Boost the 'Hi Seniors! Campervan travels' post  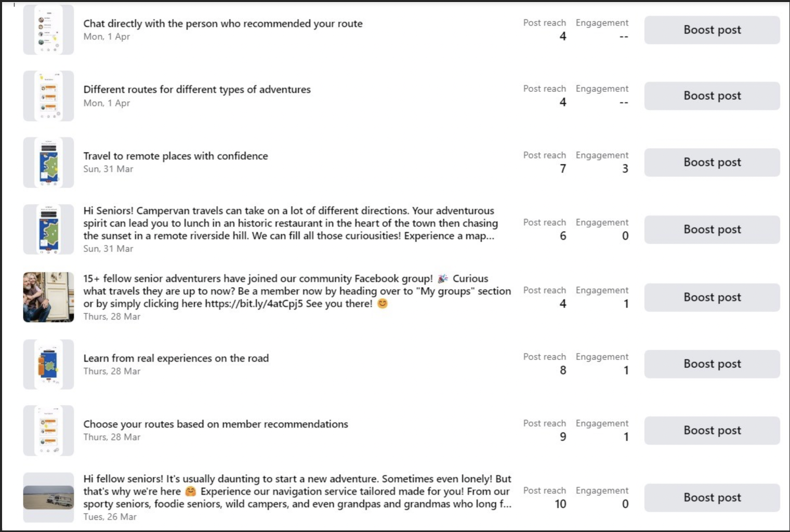pyautogui.click(x=712, y=230)
